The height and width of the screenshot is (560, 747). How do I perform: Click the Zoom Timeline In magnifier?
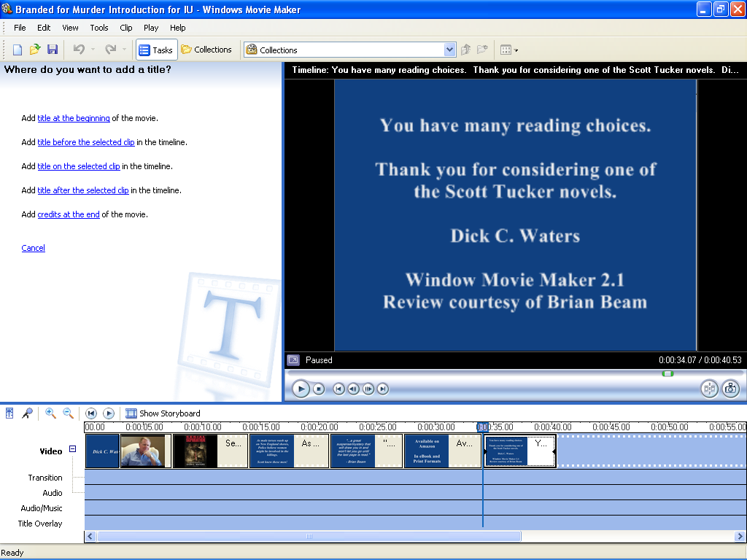tap(50, 413)
